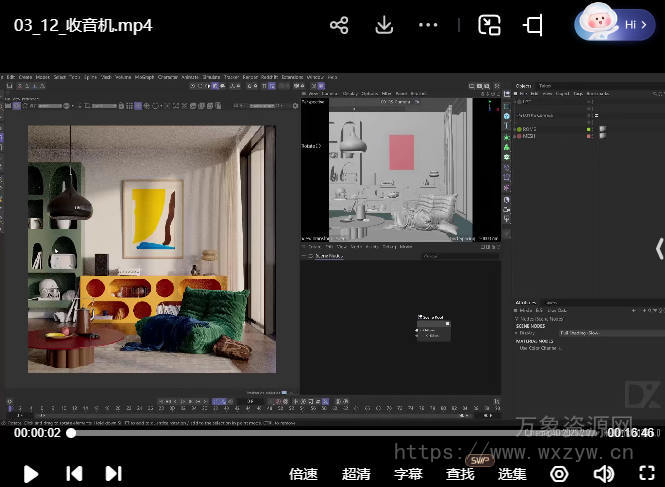Click the 查找 search button
665x487 pixels.
pyautogui.click(x=460, y=474)
